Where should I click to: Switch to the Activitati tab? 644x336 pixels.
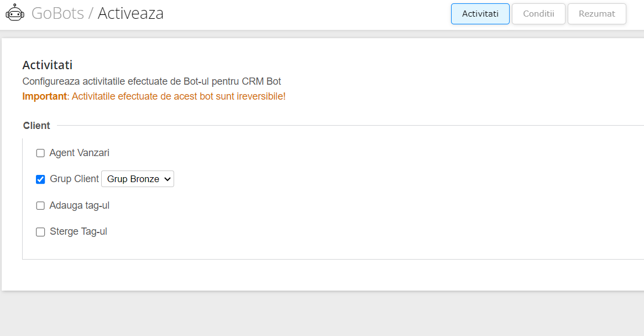click(x=480, y=14)
